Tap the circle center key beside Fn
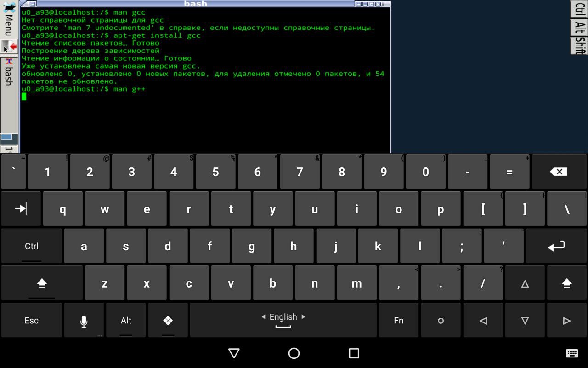The image size is (588, 368). coord(441,321)
